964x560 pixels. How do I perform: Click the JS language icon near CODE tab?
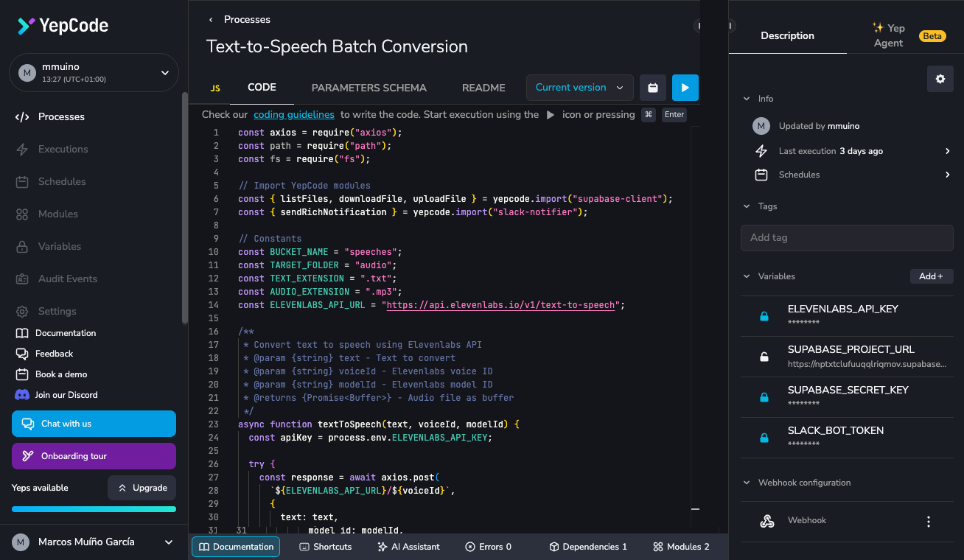pyautogui.click(x=215, y=87)
